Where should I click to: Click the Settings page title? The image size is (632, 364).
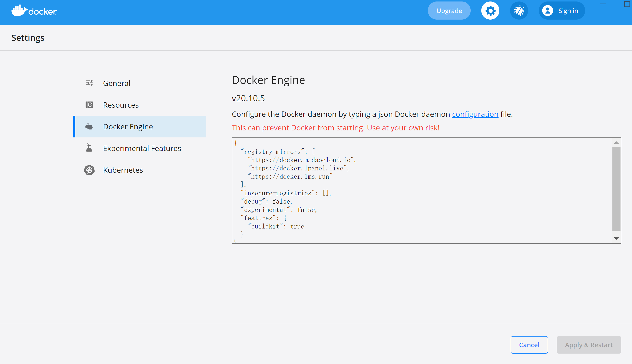(28, 38)
